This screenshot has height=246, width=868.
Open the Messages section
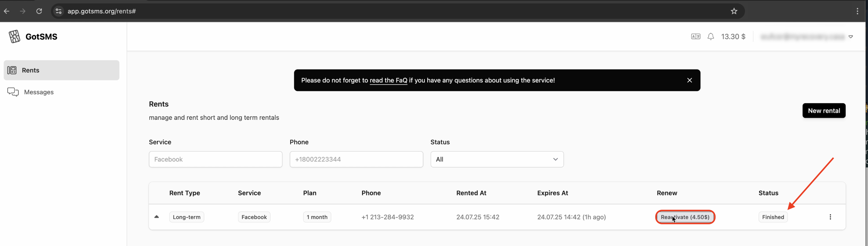[x=61, y=92]
